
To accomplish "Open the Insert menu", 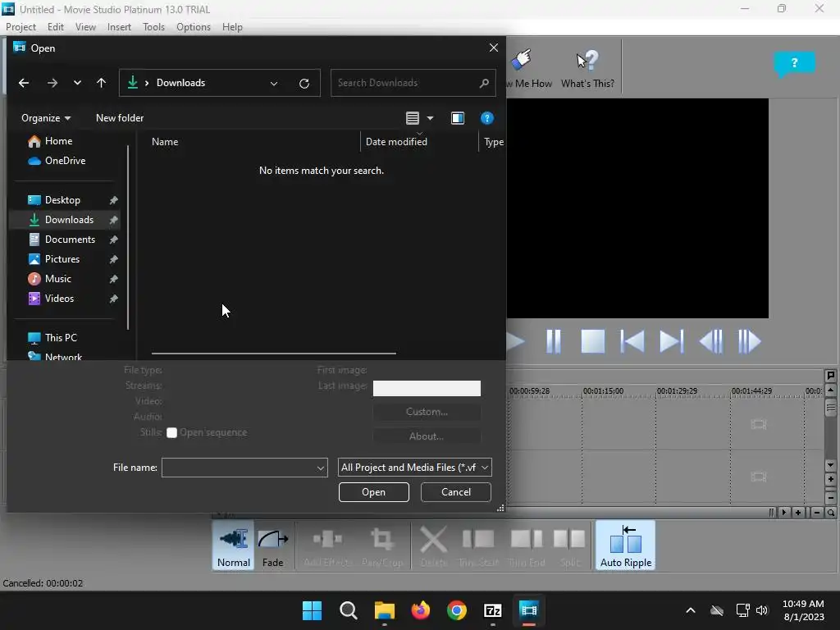I will [x=119, y=27].
